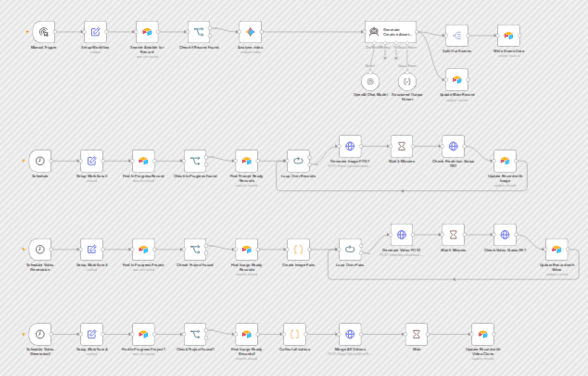Open the Check Video Status GET node
This screenshot has width=588, height=376.
(505, 235)
